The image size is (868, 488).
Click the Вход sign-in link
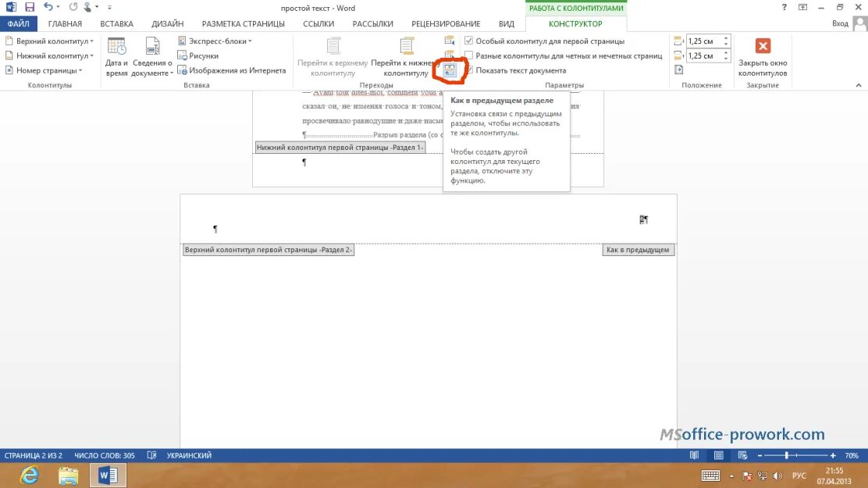point(840,23)
